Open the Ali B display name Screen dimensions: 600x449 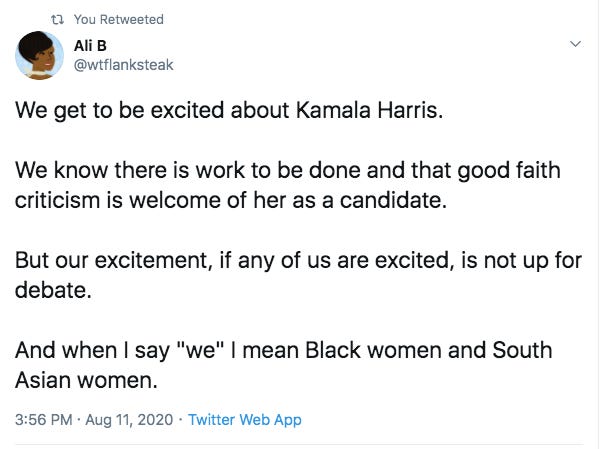click(90, 46)
